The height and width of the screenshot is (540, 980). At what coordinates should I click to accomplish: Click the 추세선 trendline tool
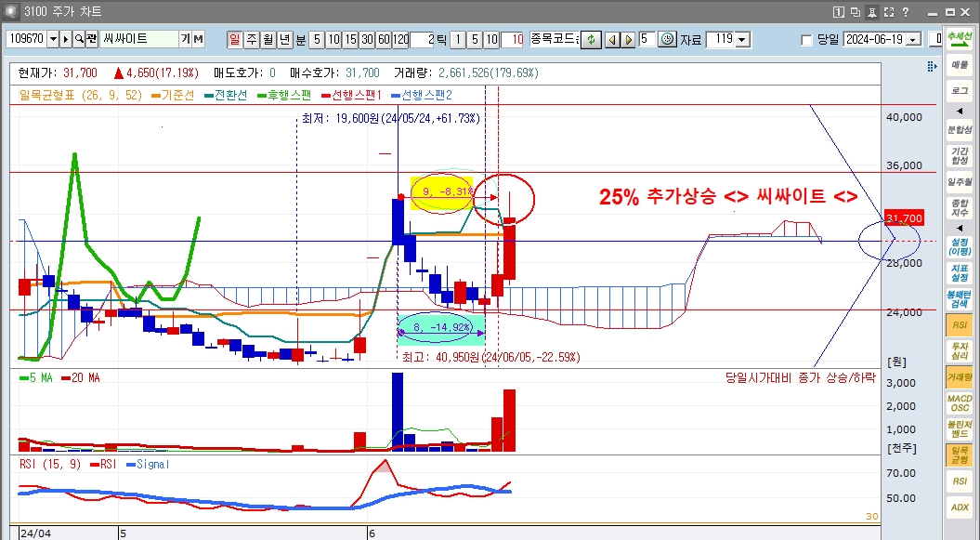(x=960, y=37)
